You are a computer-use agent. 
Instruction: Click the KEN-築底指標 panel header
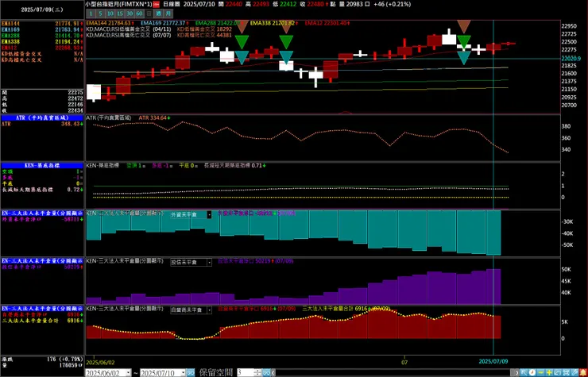pos(42,165)
